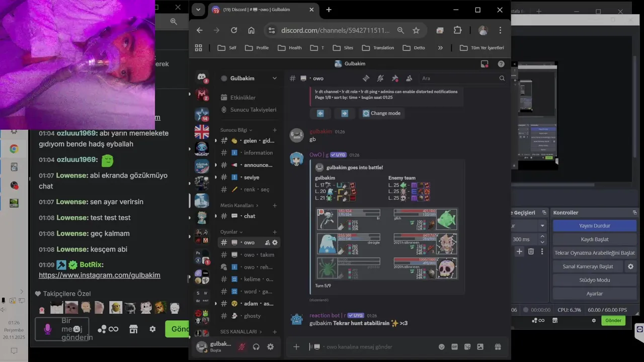This screenshot has width=644, height=362.
Task: Toggle Discord microphone mute
Action: (x=242, y=347)
